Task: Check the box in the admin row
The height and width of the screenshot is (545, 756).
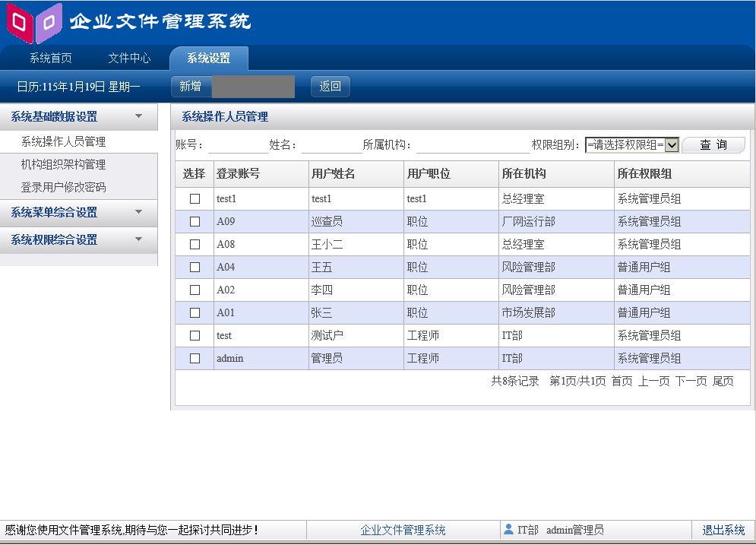Action: click(195, 358)
